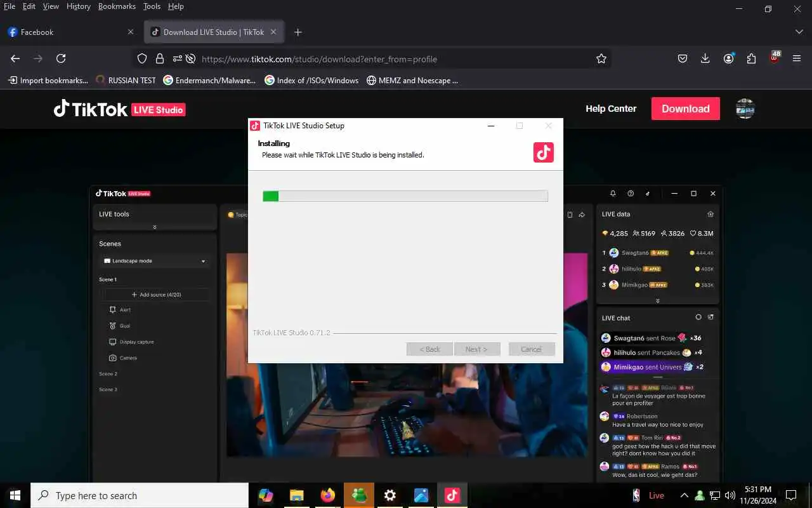This screenshot has width=812, height=508.
Task: Open Copilot from the taskbar
Action: [x=266, y=495]
